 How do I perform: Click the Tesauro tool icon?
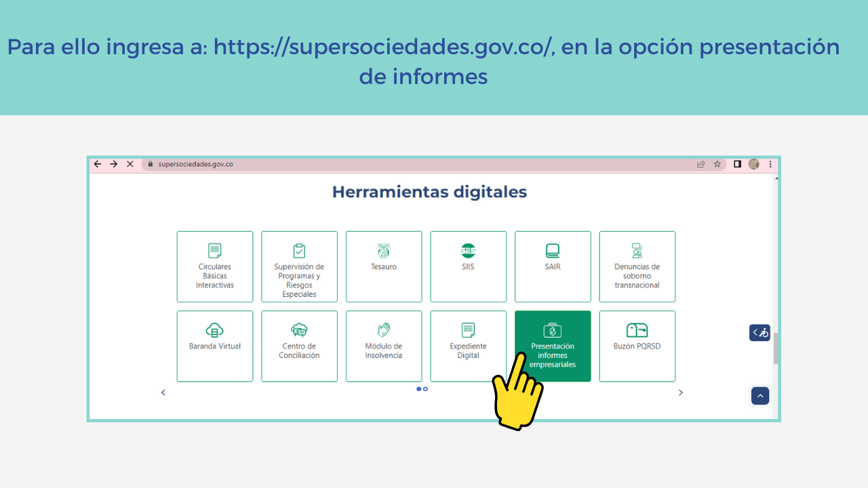coord(384,251)
